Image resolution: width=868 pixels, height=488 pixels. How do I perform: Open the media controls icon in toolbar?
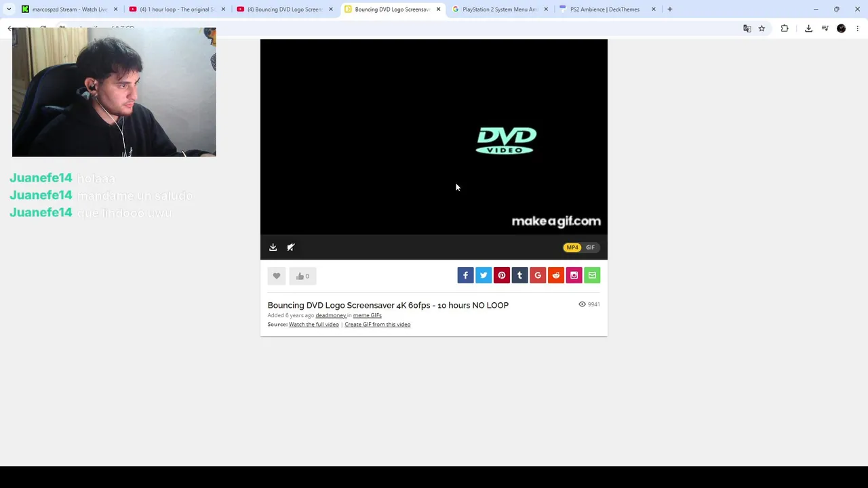pos(825,28)
